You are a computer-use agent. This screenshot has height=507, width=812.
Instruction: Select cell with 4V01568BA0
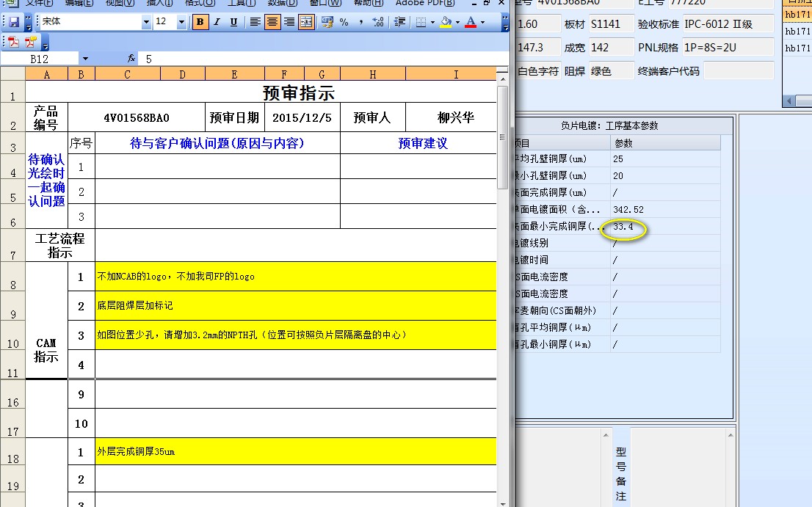coord(137,117)
